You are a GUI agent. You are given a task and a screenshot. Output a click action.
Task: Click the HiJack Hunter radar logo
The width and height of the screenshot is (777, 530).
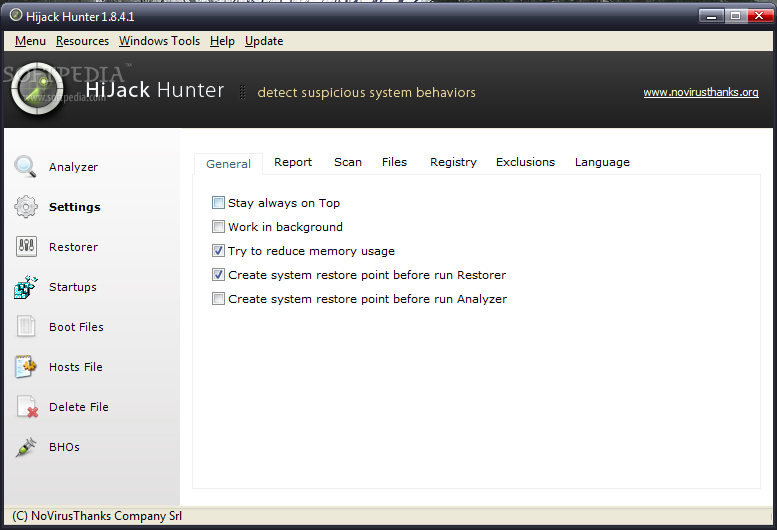pyautogui.click(x=38, y=89)
